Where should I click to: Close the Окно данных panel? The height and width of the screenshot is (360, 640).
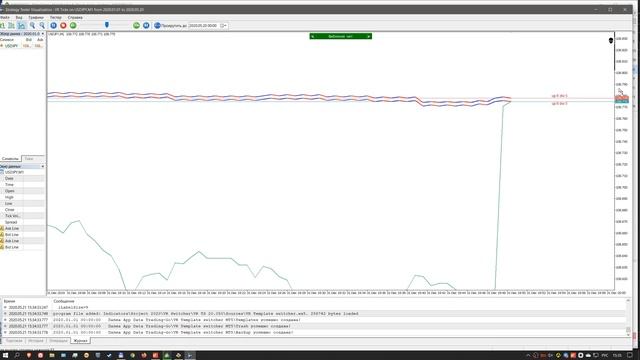click(x=43, y=167)
